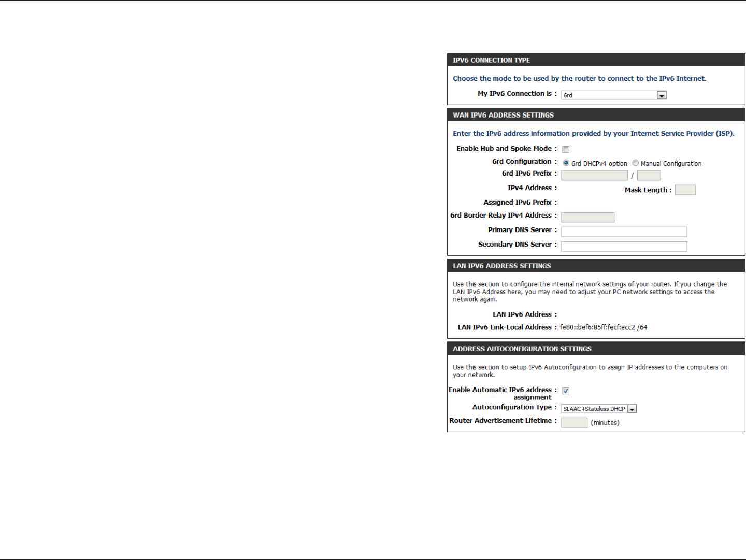
Task: Uncheck Enable Automatic IPv6 address assignment
Action: coord(566,391)
